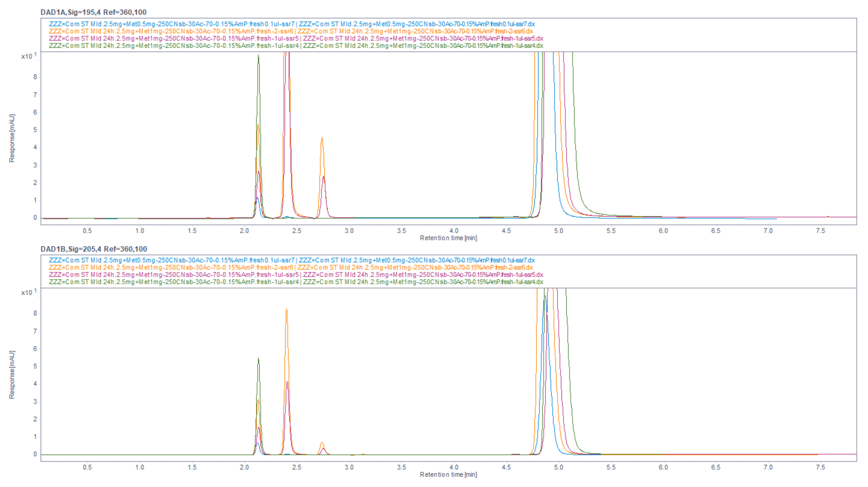Screen dimensions: 868x487
Task: Click the DAD1A Sig=195,4 chart title
Action: 93,12
